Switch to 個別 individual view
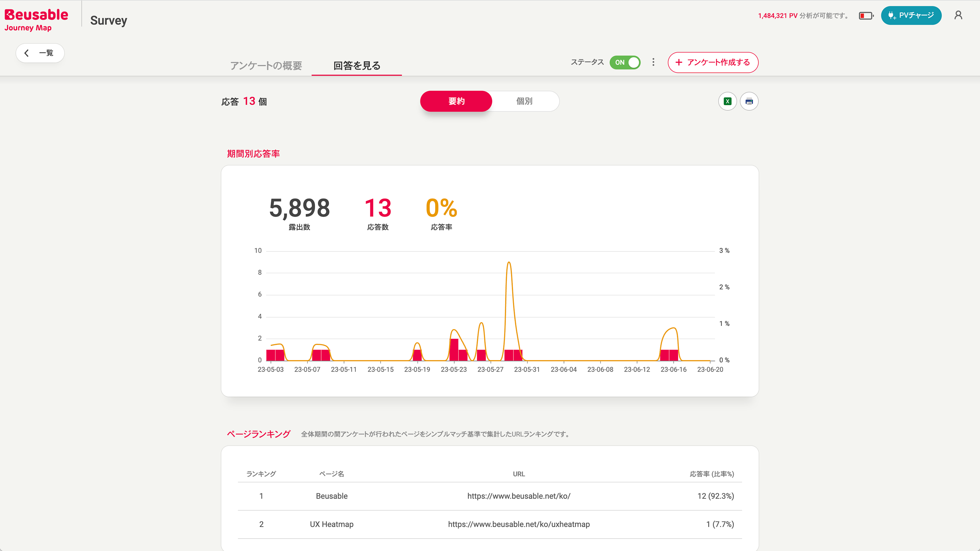 click(x=524, y=101)
